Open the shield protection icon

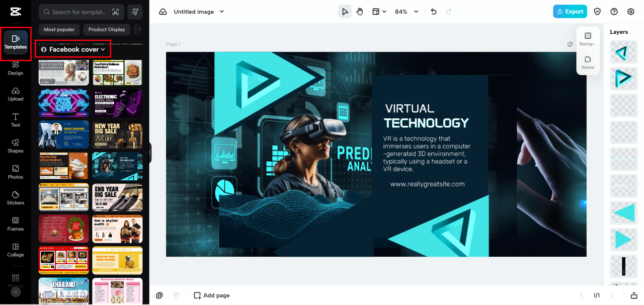598,12
